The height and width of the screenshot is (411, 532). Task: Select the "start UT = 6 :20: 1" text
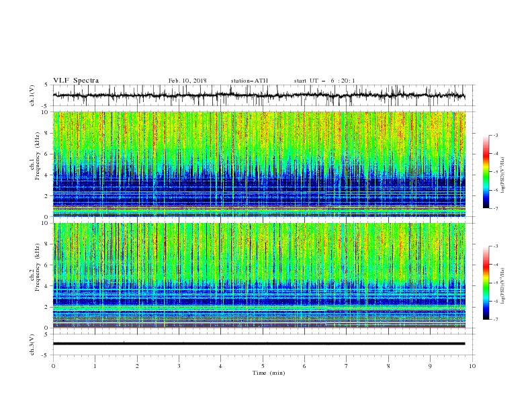[324, 81]
